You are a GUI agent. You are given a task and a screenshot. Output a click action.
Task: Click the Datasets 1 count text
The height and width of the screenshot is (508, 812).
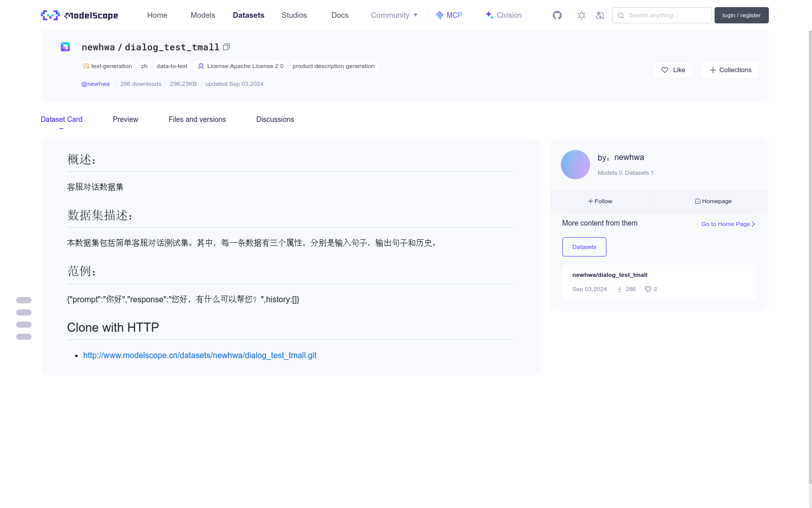[639, 173]
